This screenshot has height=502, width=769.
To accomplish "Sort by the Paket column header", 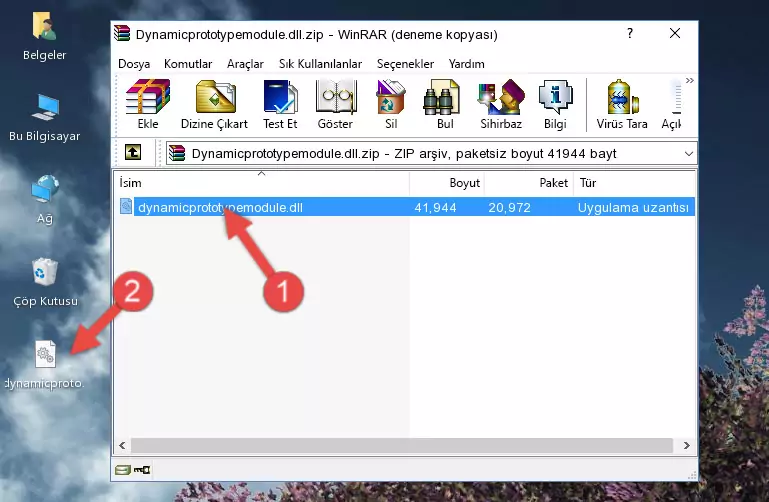I will [529, 183].
